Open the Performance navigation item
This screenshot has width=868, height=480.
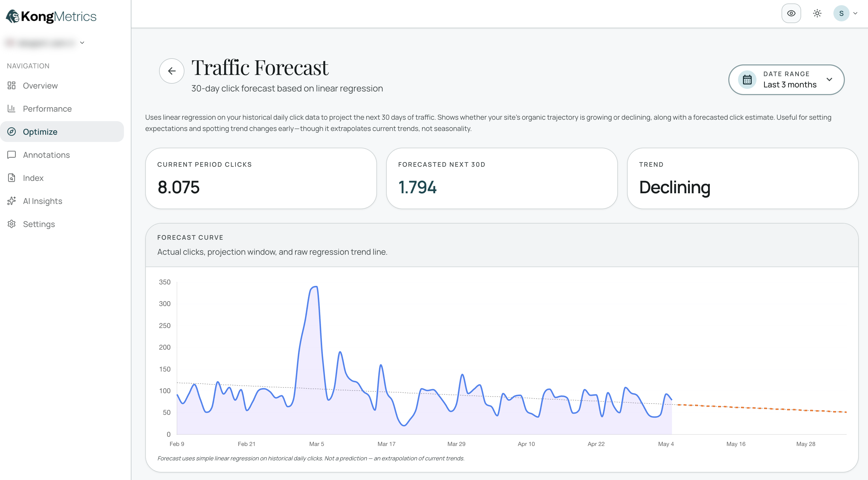tap(62, 109)
